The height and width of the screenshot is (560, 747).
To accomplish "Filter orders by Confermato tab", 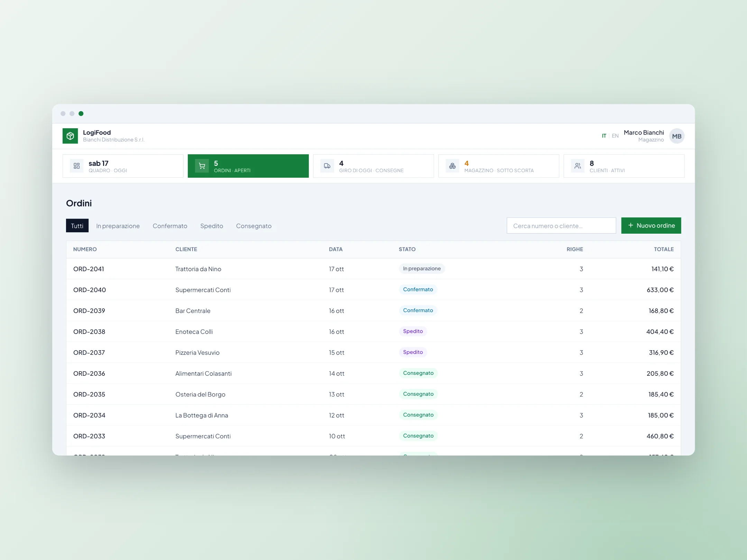I will click(x=170, y=226).
